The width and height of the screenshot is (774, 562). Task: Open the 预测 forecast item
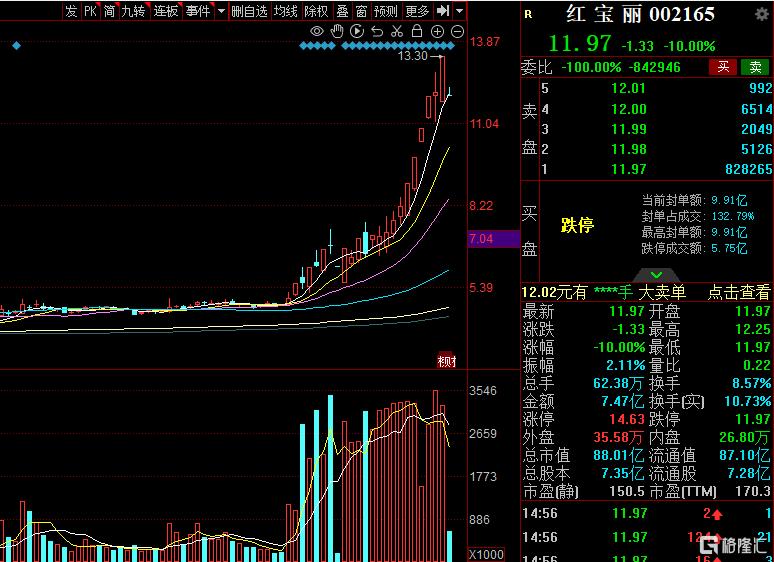(386, 11)
